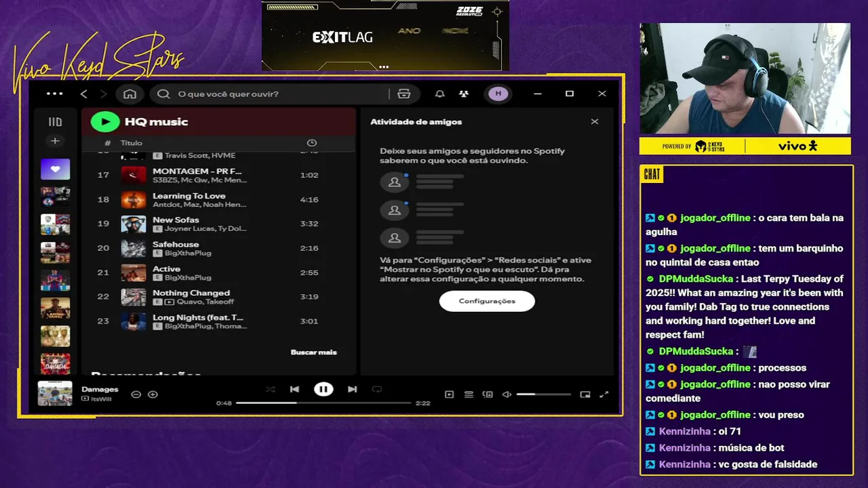Adjust the volume slider
The image size is (868, 488).
(x=543, y=394)
